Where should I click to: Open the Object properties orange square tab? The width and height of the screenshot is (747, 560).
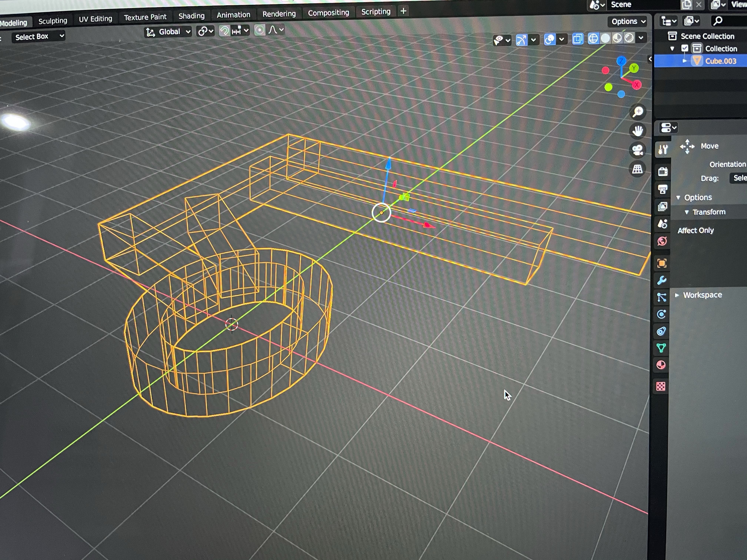point(662,263)
